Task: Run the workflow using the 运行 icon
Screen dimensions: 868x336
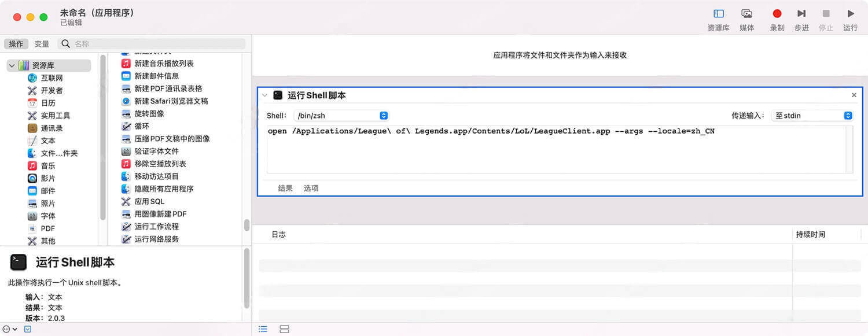Action: 851,14
